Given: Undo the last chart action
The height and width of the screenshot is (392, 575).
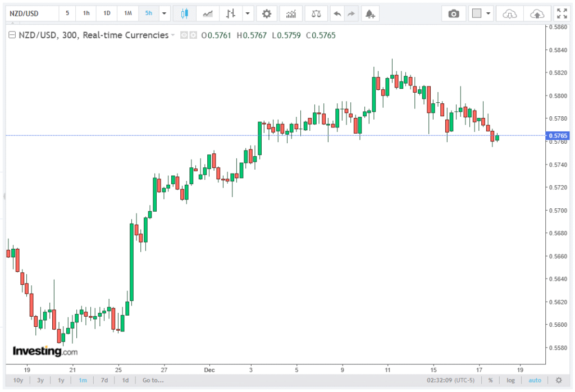Looking at the screenshot, I should 337,13.
